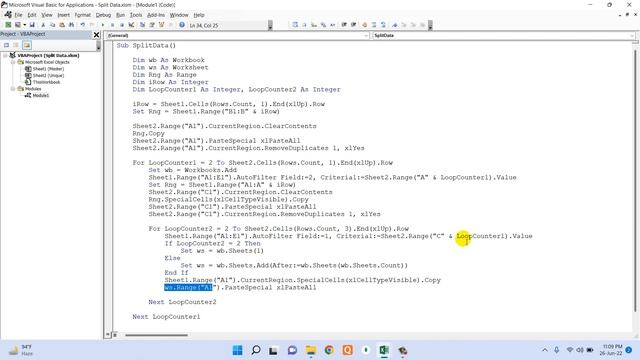Open the Insert UserForm dropdown arrow
Screen dimensions: 640x360
[25, 25]
